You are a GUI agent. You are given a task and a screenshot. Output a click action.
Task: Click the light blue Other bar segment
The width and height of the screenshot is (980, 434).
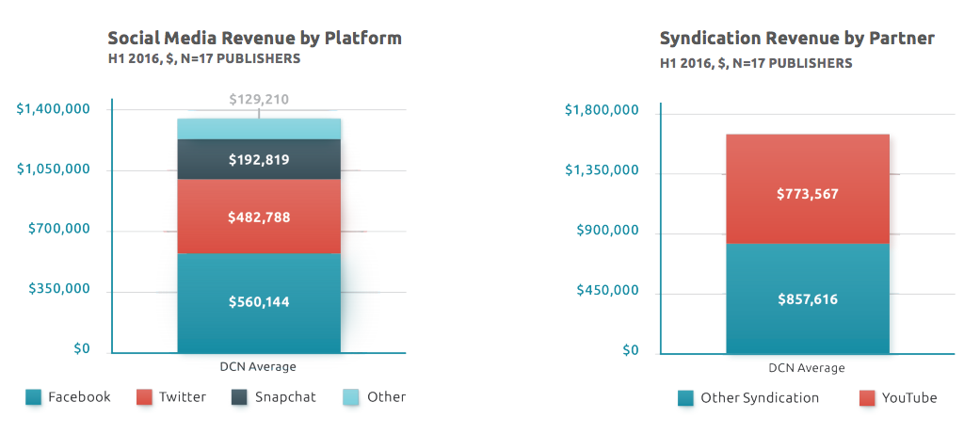coord(260,129)
